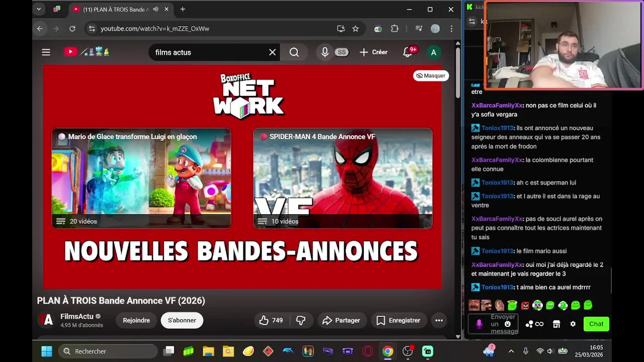644x362 pixels.
Task: Expand the Chrome tab search dropdown
Action: [x=39, y=9]
